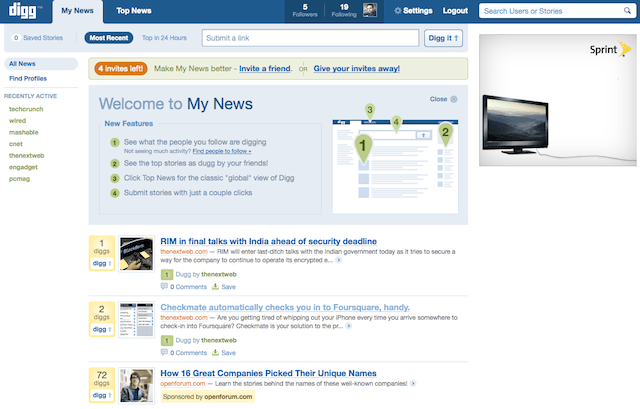
Task: Open the Settings menu
Action: [x=413, y=11]
